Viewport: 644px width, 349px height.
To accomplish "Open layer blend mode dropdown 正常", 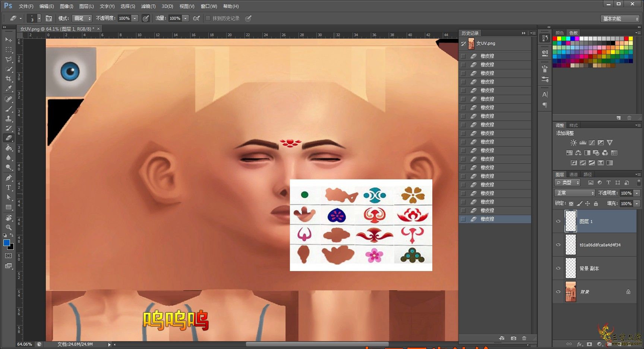I will click(575, 193).
